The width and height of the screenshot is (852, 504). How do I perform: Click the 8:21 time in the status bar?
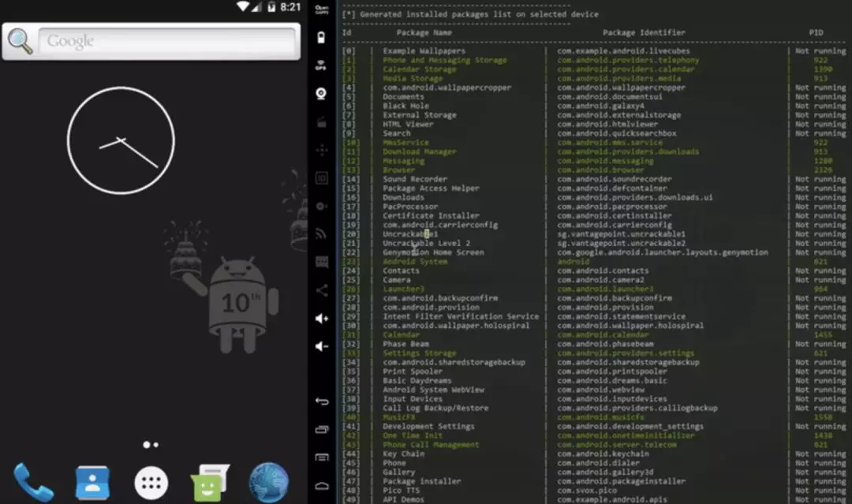290,7
